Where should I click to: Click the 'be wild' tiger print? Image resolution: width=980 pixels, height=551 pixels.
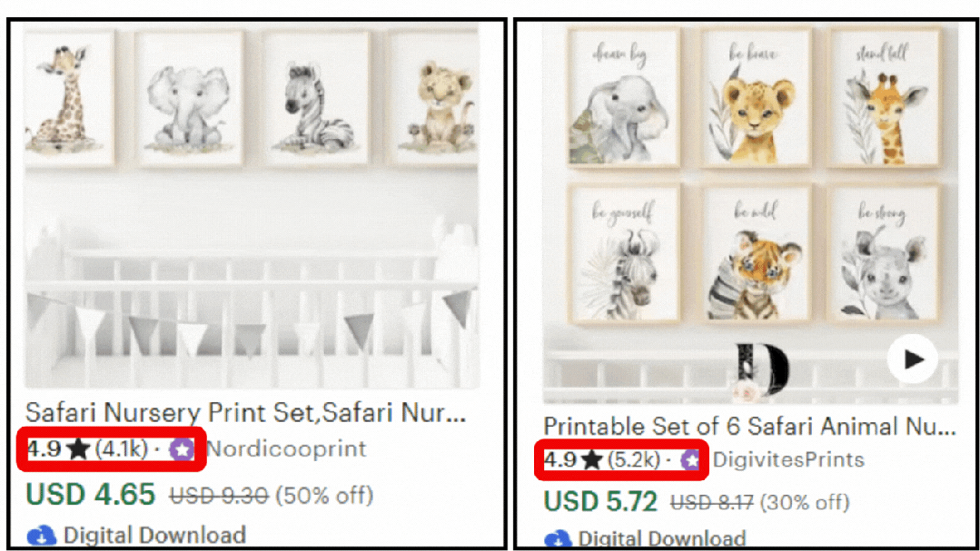click(x=756, y=253)
